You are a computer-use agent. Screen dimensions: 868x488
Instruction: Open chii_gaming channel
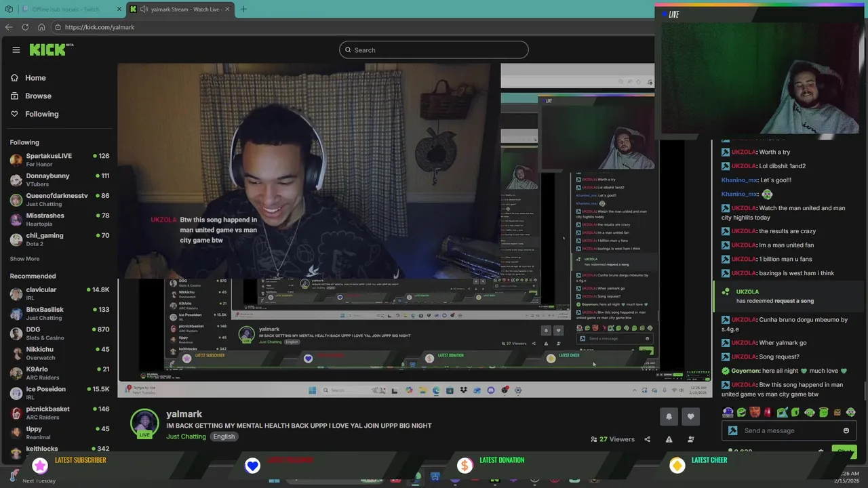coord(60,239)
